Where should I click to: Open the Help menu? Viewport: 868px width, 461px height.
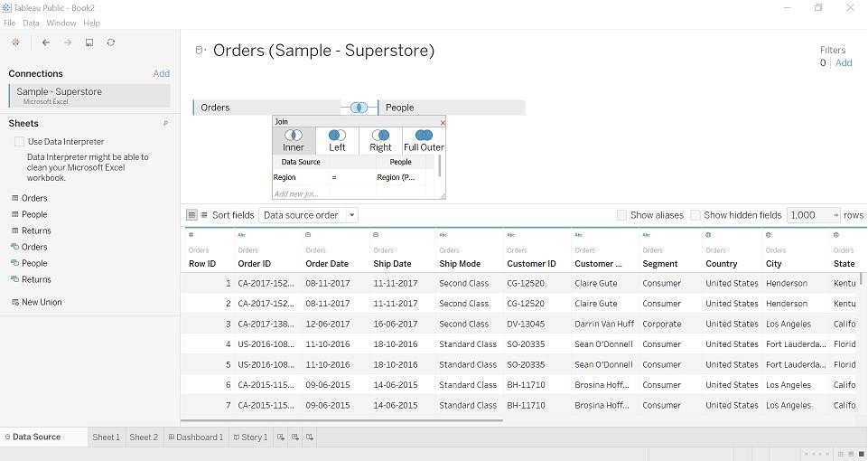pos(92,23)
